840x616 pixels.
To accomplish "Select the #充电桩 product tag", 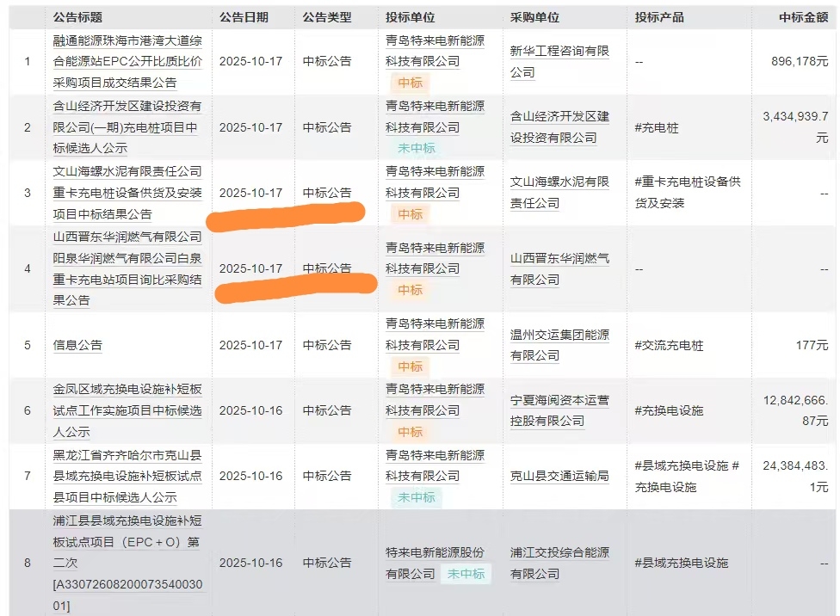I will click(x=656, y=127).
